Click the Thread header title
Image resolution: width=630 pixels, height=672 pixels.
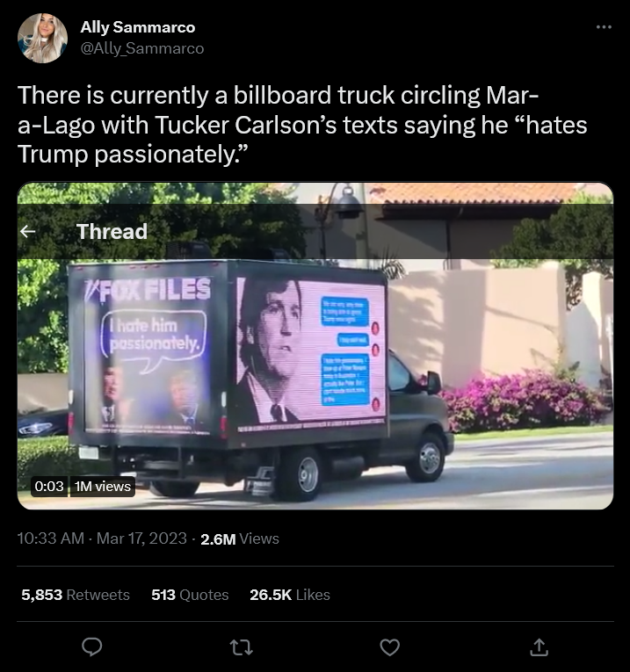tap(112, 231)
